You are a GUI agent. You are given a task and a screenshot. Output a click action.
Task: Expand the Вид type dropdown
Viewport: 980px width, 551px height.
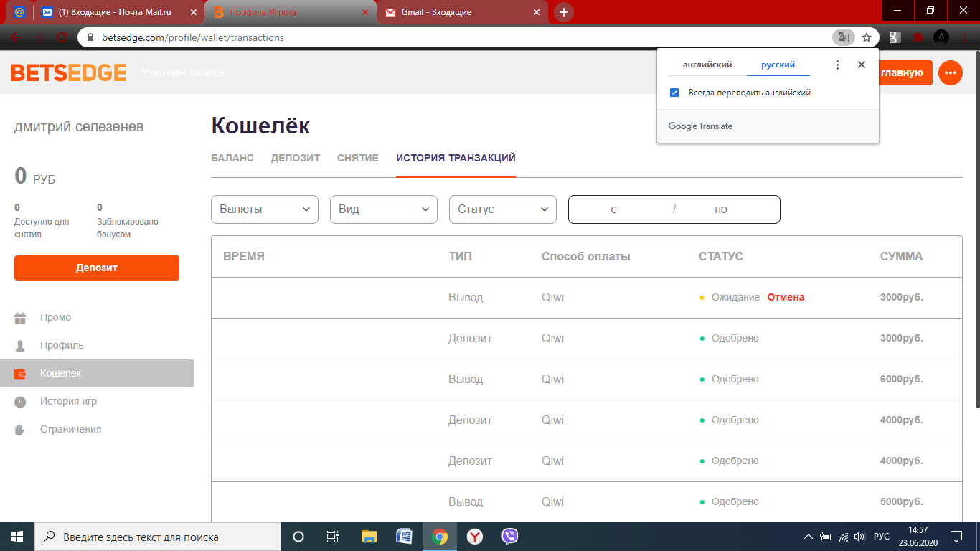tap(383, 209)
